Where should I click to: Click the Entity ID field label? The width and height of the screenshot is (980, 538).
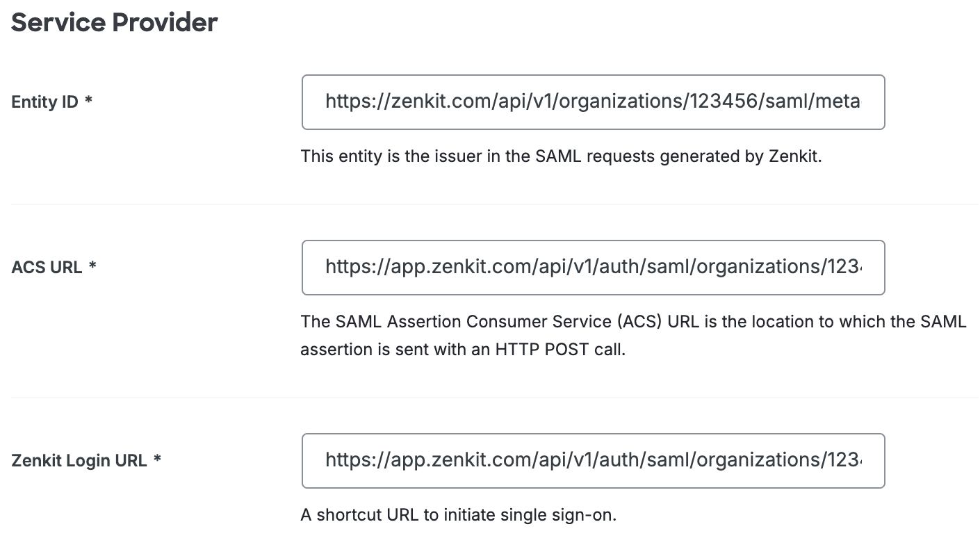pos(44,101)
